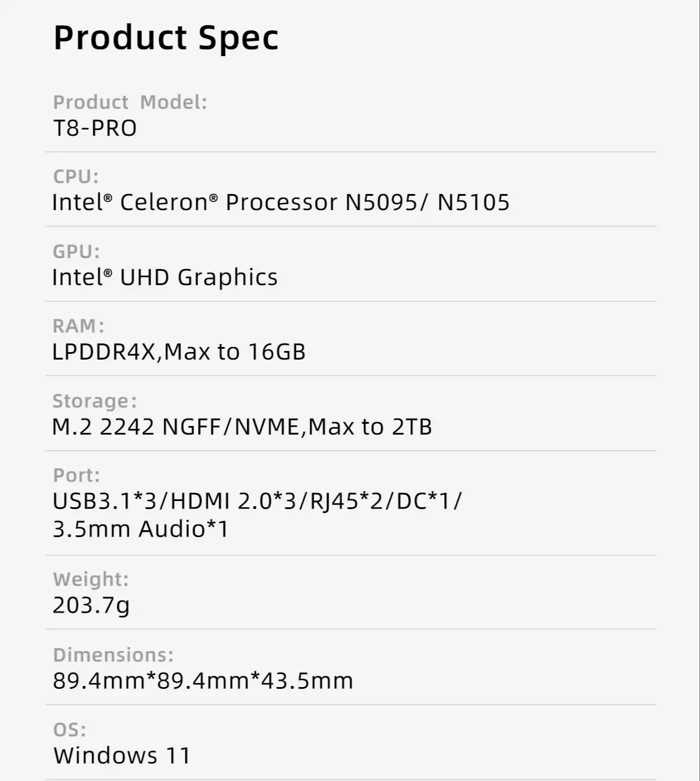The image size is (700, 781).
Task: Click the OS label
Action: click(70, 729)
